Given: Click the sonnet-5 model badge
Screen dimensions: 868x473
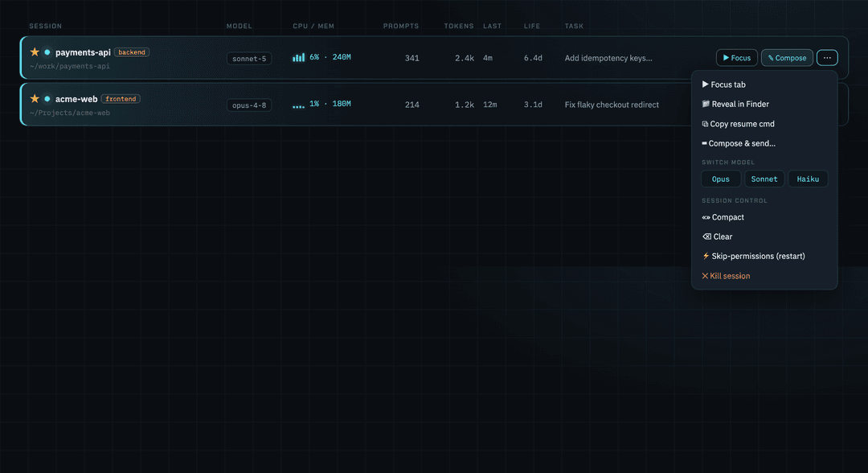Looking at the screenshot, I should [x=249, y=58].
